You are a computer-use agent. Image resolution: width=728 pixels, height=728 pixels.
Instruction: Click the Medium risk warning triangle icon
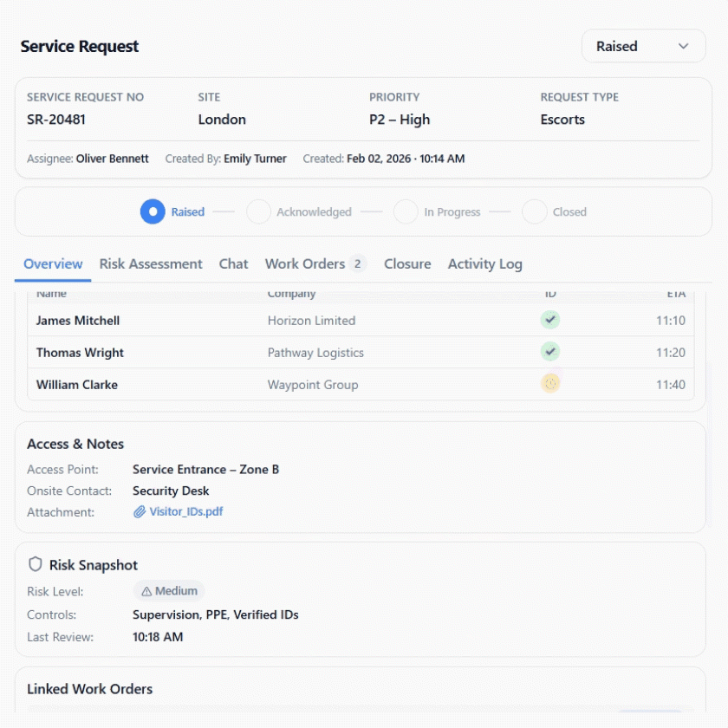click(146, 591)
